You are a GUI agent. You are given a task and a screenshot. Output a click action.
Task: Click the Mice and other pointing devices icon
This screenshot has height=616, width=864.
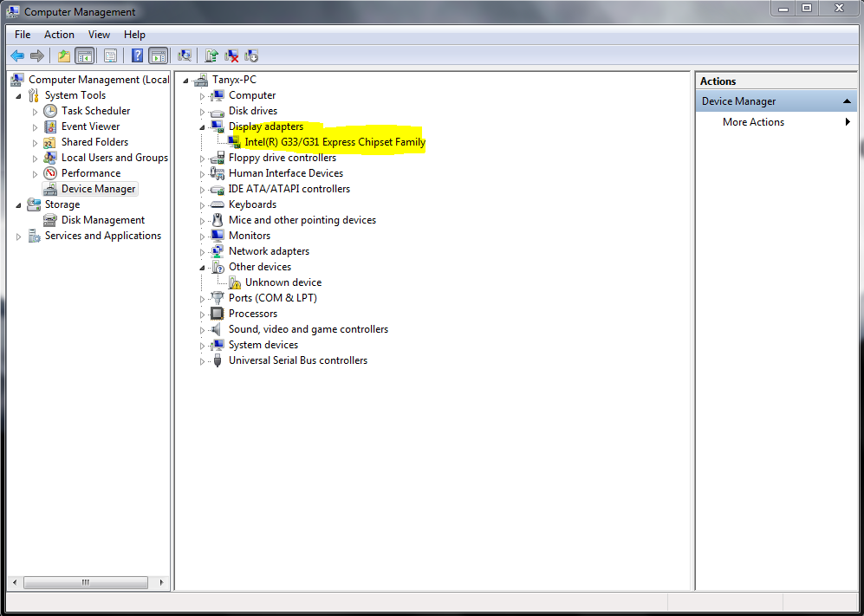218,220
